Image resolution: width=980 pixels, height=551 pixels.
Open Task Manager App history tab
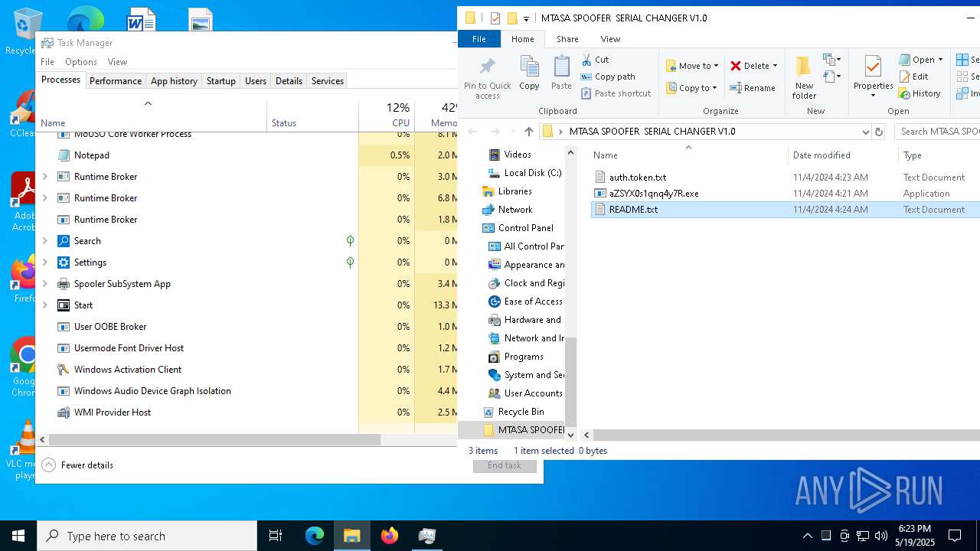[x=174, y=81]
